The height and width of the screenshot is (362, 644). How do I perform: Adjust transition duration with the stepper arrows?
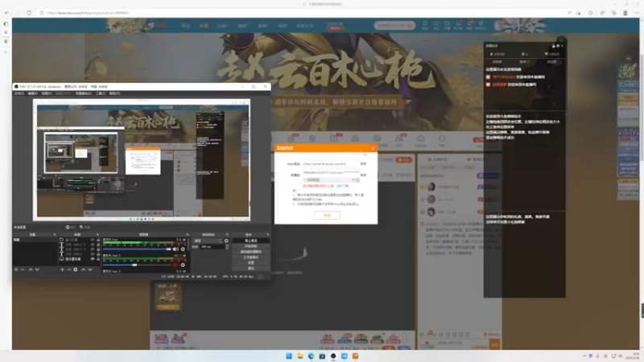point(227,247)
